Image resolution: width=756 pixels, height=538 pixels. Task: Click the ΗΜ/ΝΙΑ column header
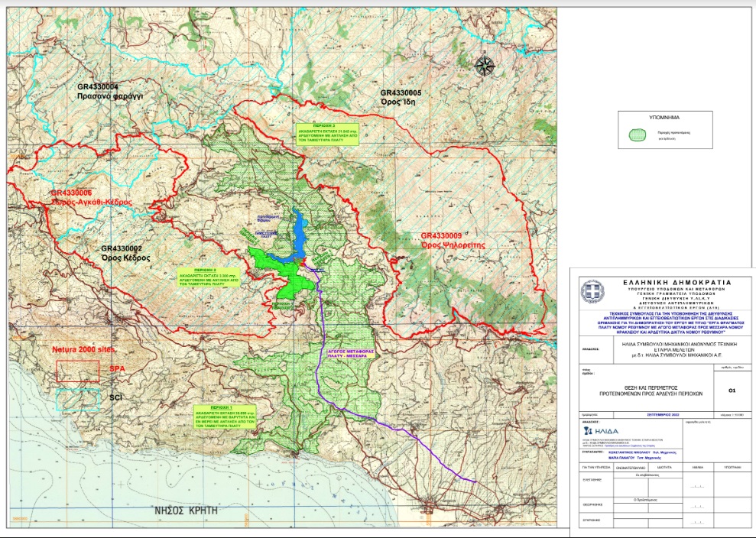(697, 468)
